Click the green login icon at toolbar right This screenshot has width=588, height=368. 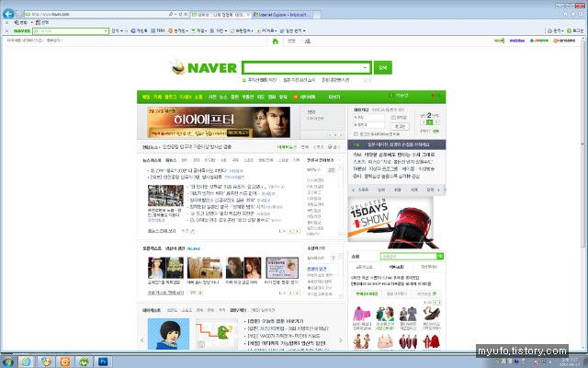coord(569,30)
